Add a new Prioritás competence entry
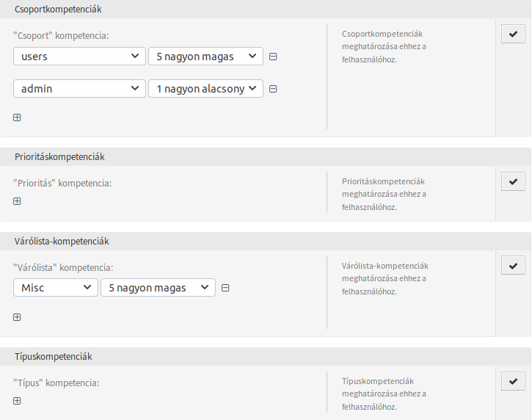 pyautogui.click(x=17, y=201)
